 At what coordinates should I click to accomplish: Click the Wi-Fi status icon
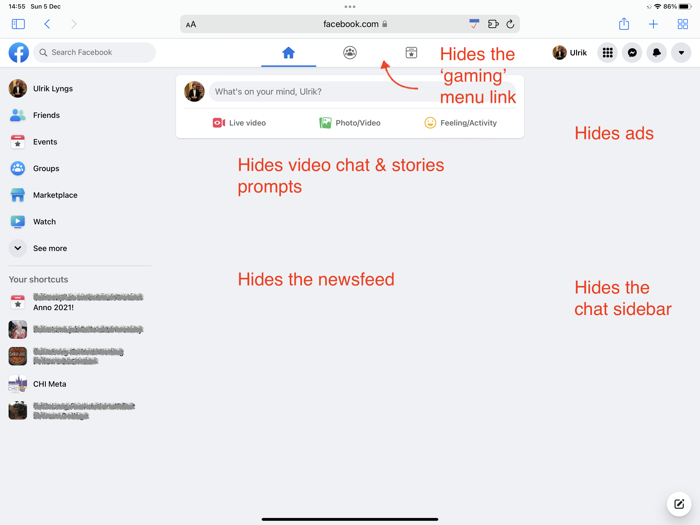[x=658, y=7]
